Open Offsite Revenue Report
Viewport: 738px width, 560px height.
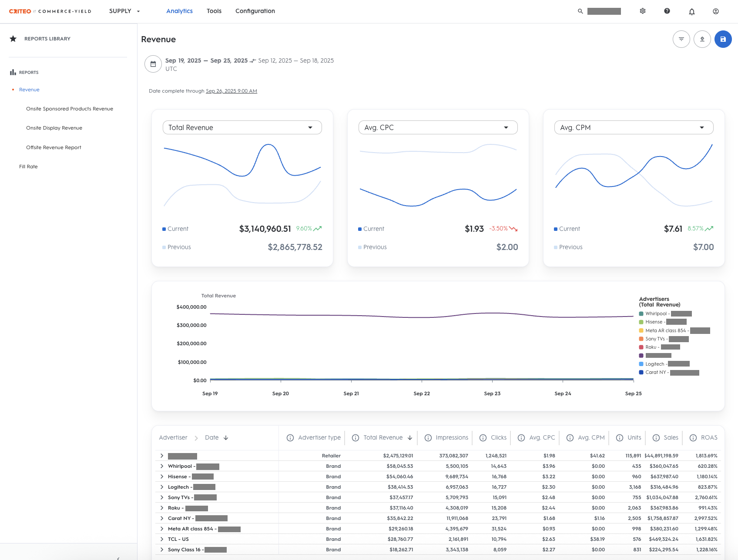54,147
